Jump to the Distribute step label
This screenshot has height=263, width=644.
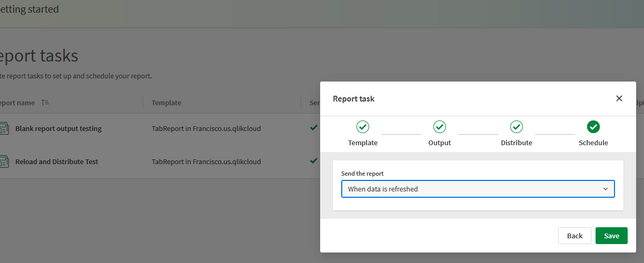(x=517, y=143)
